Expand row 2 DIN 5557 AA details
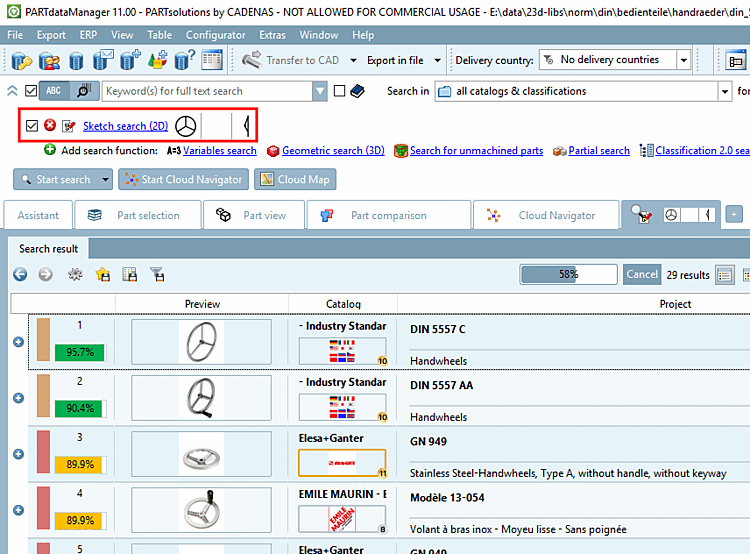 pos(19,398)
